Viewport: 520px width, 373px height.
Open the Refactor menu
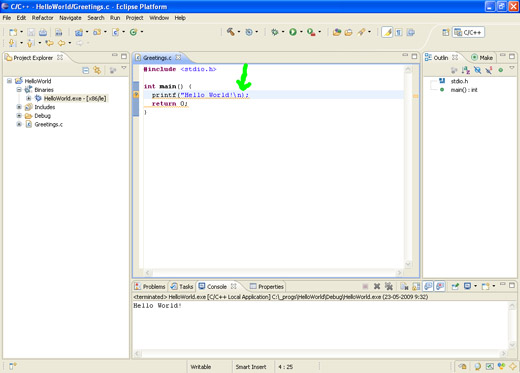(42, 18)
